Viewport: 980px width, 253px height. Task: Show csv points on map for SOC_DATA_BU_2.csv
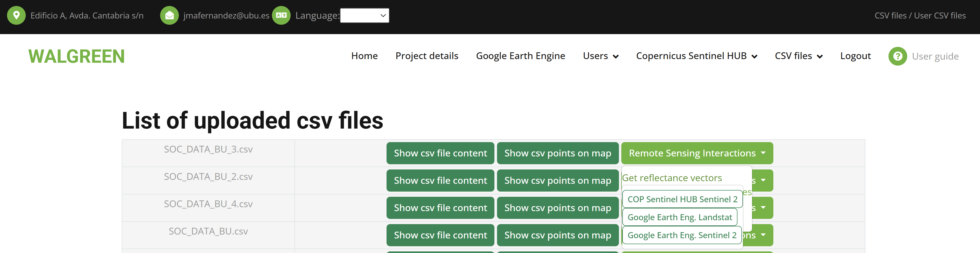click(x=558, y=181)
